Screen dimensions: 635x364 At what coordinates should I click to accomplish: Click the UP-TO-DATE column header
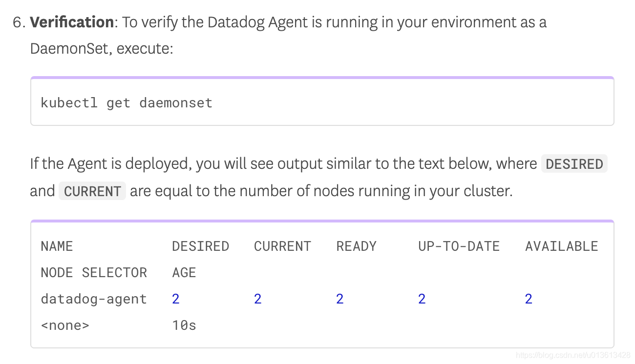click(x=459, y=246)
